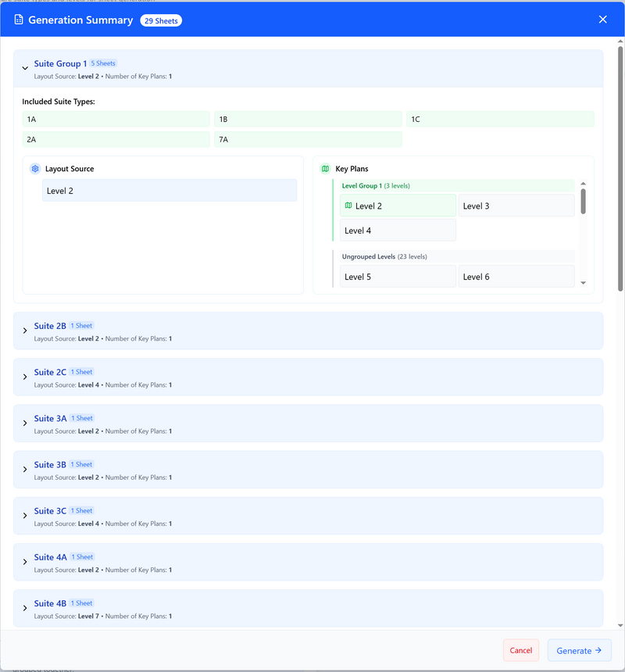Viewport: 625px width, 672px height.
Task: Click the red Cancel button
Action: (x=521, y=651)
